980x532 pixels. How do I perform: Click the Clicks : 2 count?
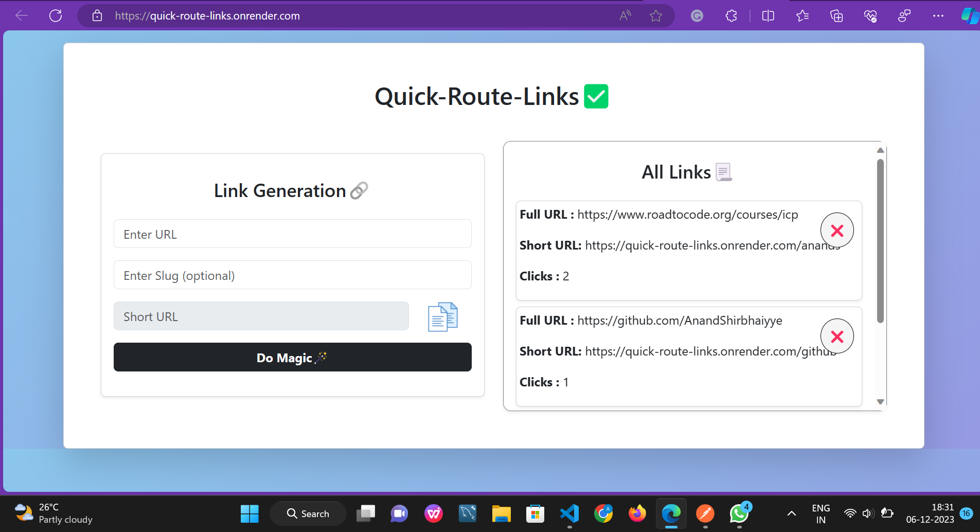pos(544,276)
